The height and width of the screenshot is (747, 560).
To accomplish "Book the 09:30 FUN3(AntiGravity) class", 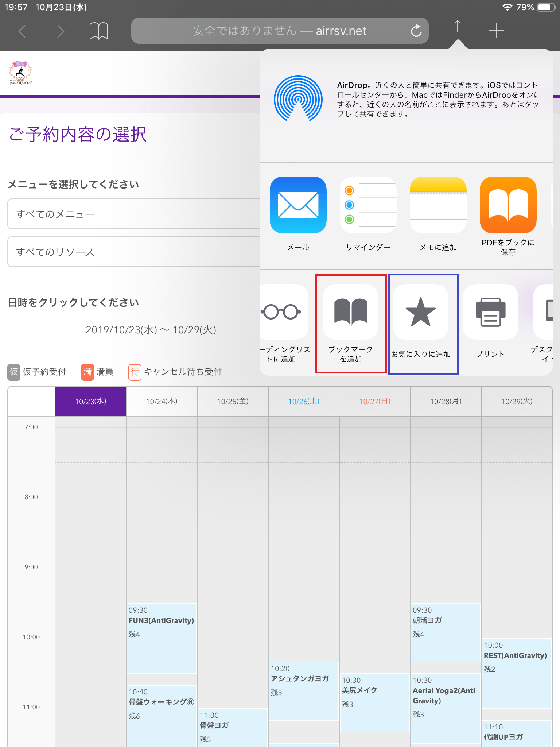I will (162, 638).
